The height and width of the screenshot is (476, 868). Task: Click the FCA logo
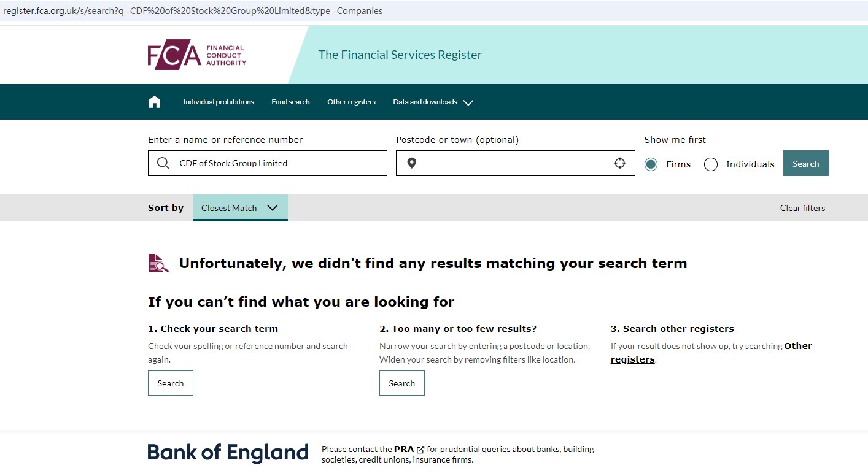[196, 55]
